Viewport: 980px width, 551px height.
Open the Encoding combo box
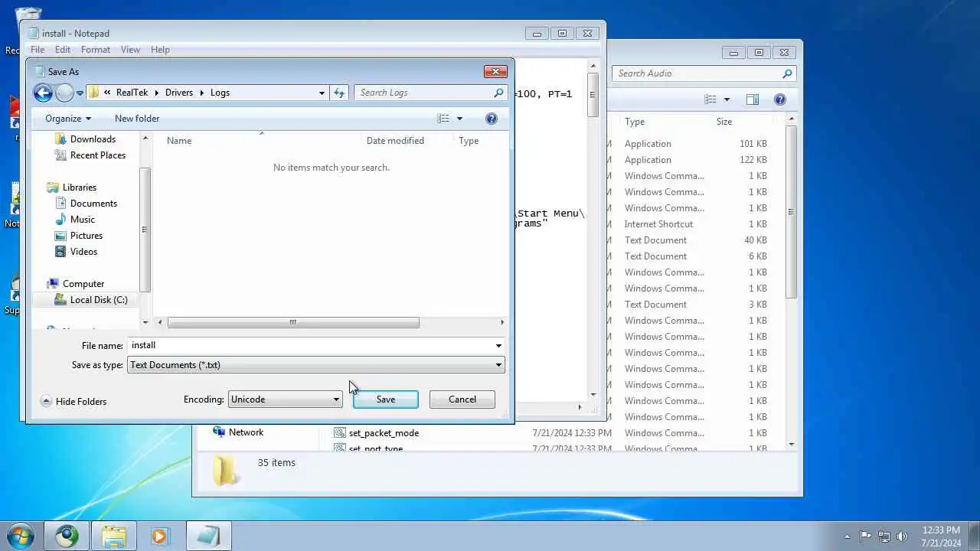coord(285,399)
